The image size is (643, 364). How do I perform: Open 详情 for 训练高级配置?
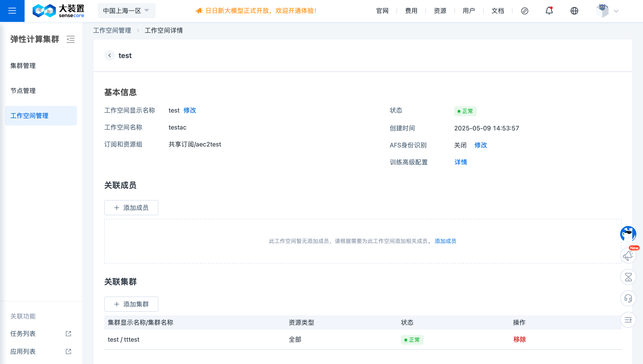point(461,162)
